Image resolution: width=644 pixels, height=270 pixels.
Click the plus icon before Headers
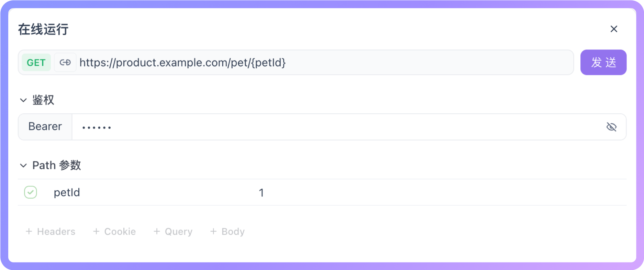pos(29,231)
